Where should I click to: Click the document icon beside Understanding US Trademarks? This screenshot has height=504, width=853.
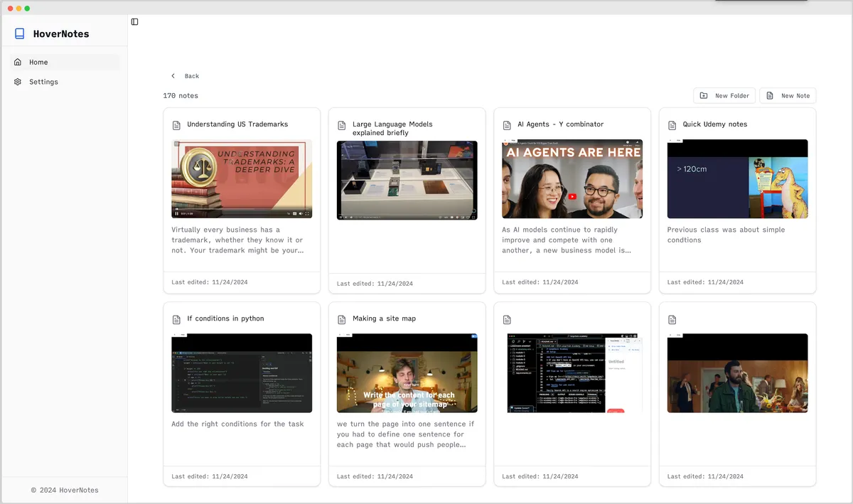[176, 125]
